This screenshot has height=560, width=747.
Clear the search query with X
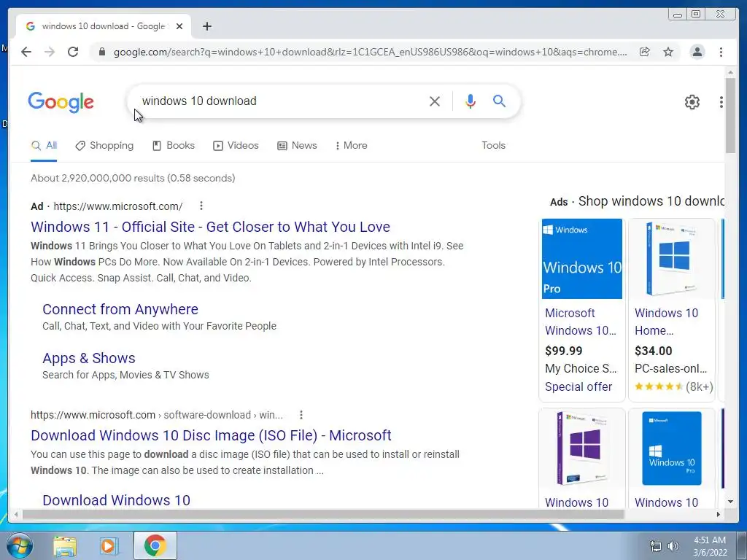[x=435, y=101]
